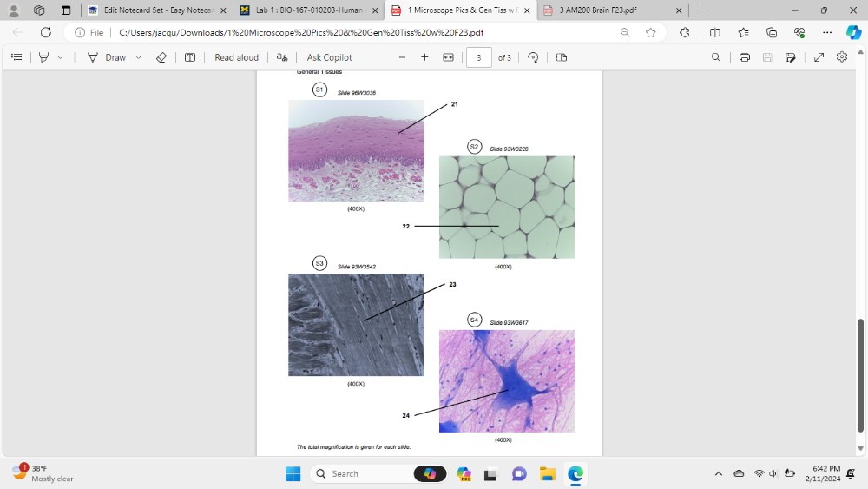Toggle the Page view layout button
The height and width of the screenshot is (489, 868).
click(x=562, y=57)
